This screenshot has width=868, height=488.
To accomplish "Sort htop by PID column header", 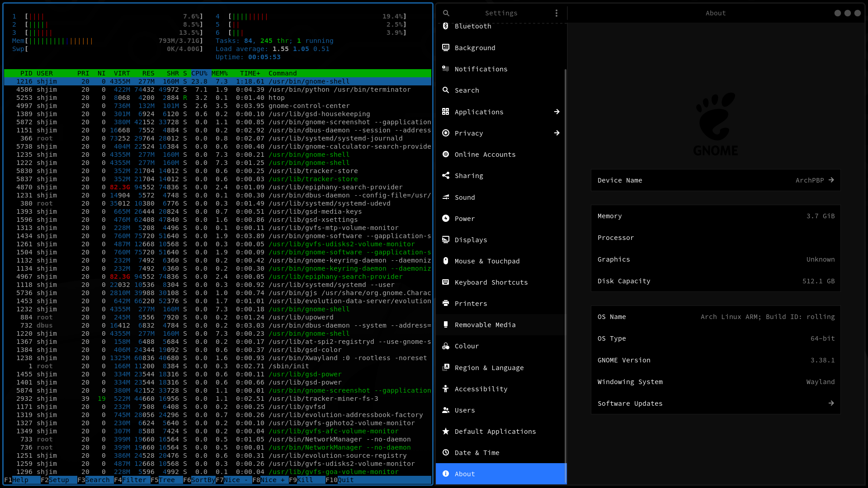I will 26,73.
